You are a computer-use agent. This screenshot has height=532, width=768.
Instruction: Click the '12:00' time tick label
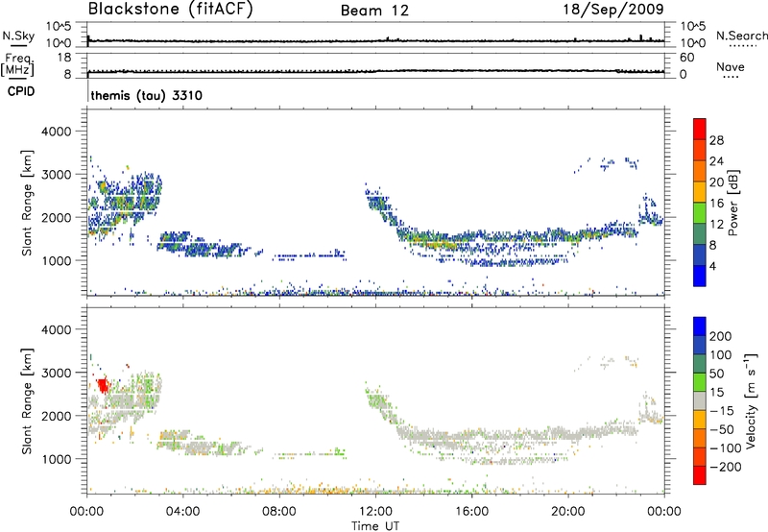pyautogui.click(x=375, y=512)
